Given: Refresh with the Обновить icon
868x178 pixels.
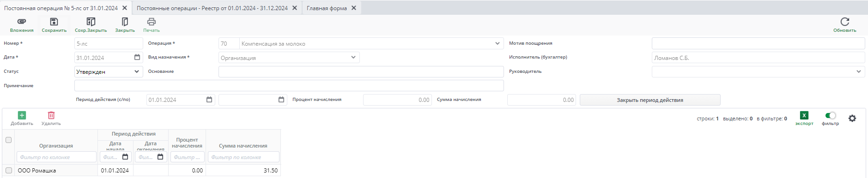Looking at the screenshot, I should [845, 22].
